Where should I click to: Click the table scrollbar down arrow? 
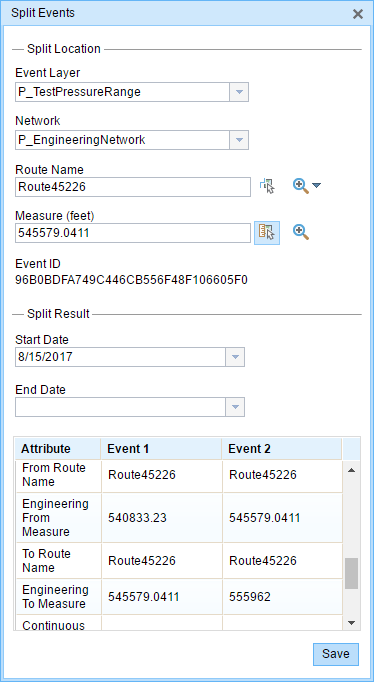[351, 623]
